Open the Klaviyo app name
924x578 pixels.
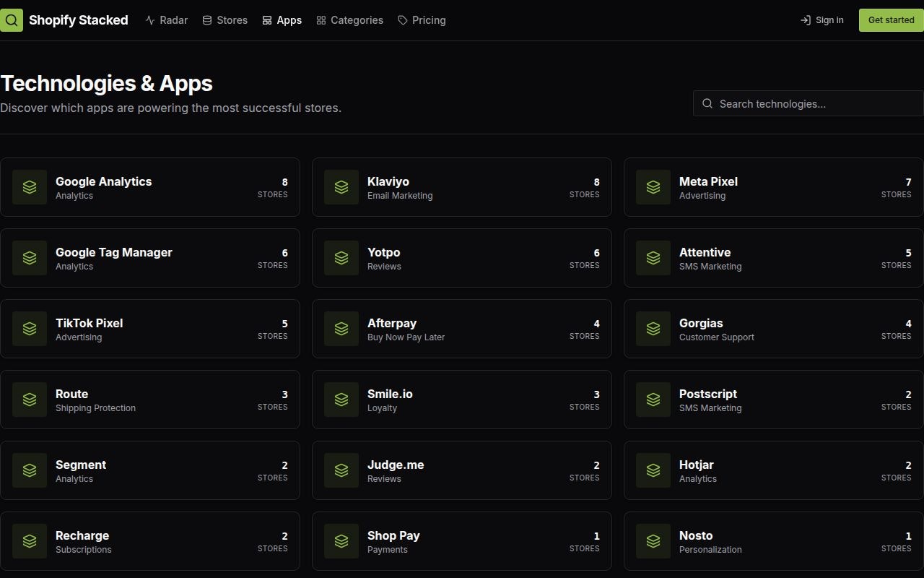pyautogui.click(x=388, y=181)
